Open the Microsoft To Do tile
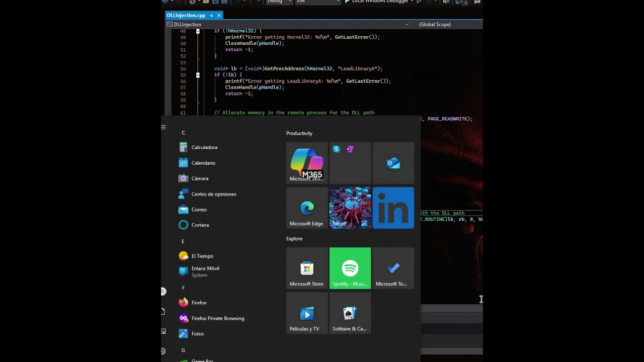Screen dimensions: 644x362 (x=393, y=268)
